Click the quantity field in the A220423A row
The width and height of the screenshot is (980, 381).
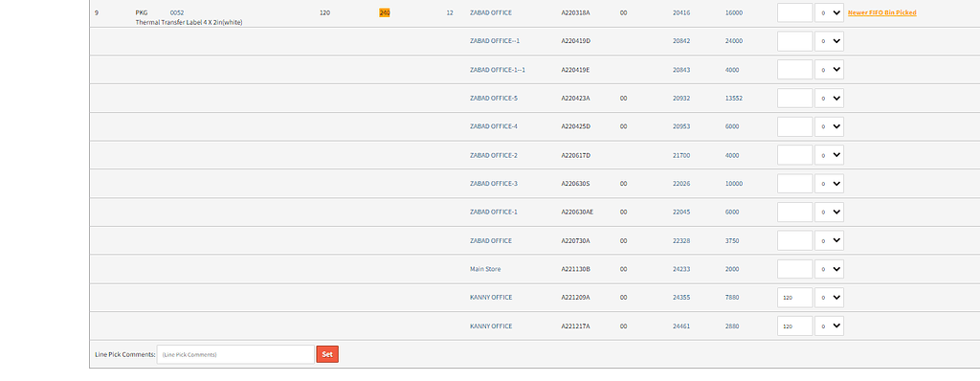tap(795, 99)
